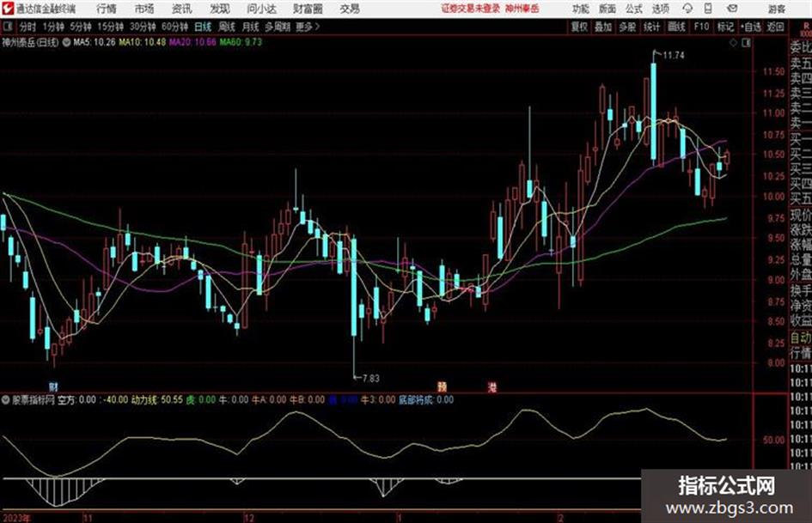Click the panel toggle icon left of 分时

7,27
